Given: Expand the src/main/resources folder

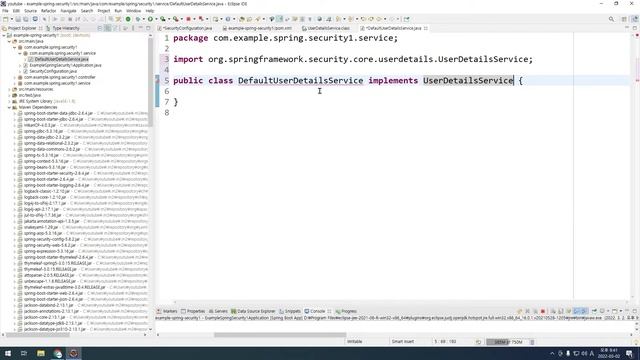Looking at the screenshot, I should (x=9, y=89).
